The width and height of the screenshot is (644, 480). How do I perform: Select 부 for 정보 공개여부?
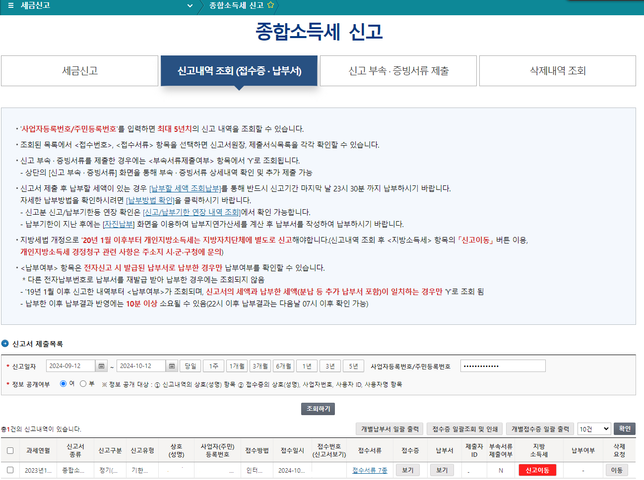82,382
